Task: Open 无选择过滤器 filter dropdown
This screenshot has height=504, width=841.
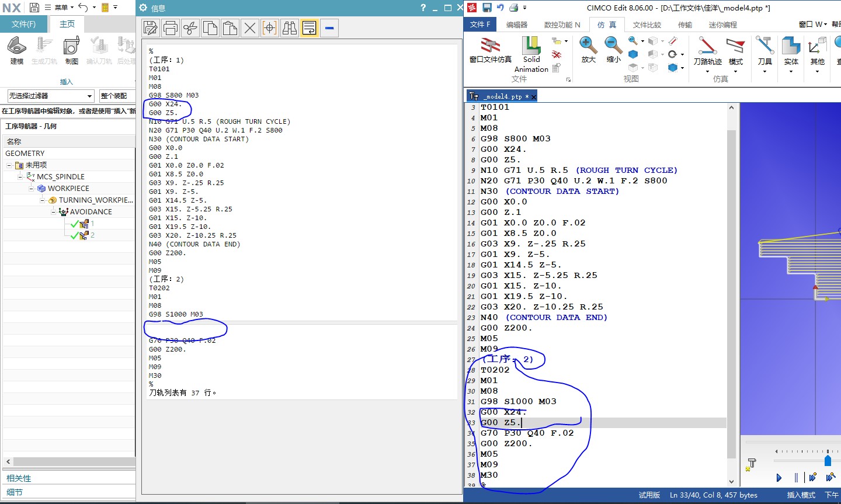Action: (x=51, y=96)
